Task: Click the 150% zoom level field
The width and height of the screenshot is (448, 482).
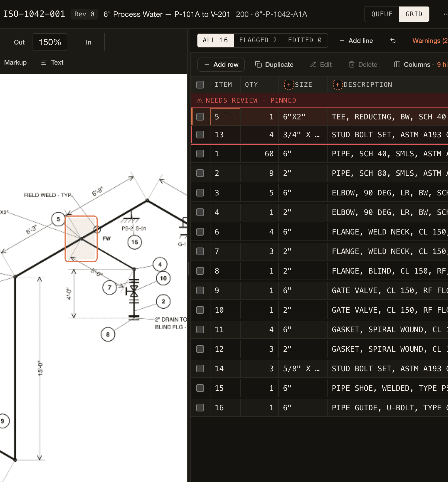Action: (50, 42)
